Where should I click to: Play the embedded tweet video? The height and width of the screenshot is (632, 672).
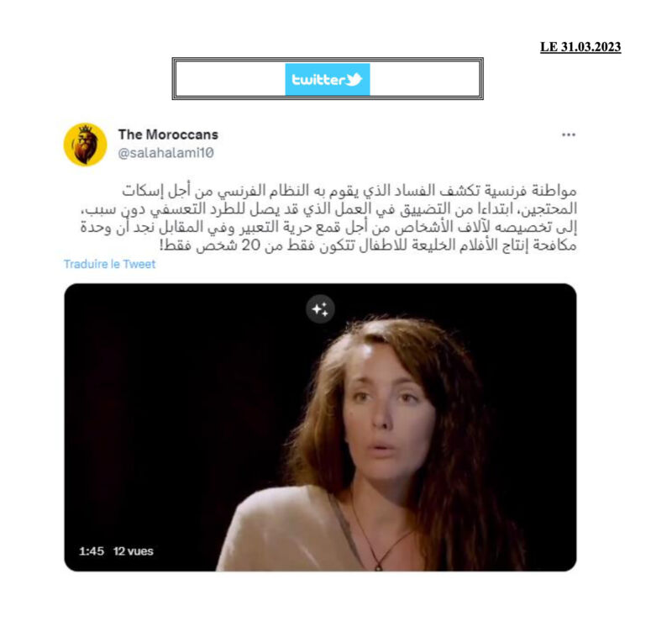point(320,427)
